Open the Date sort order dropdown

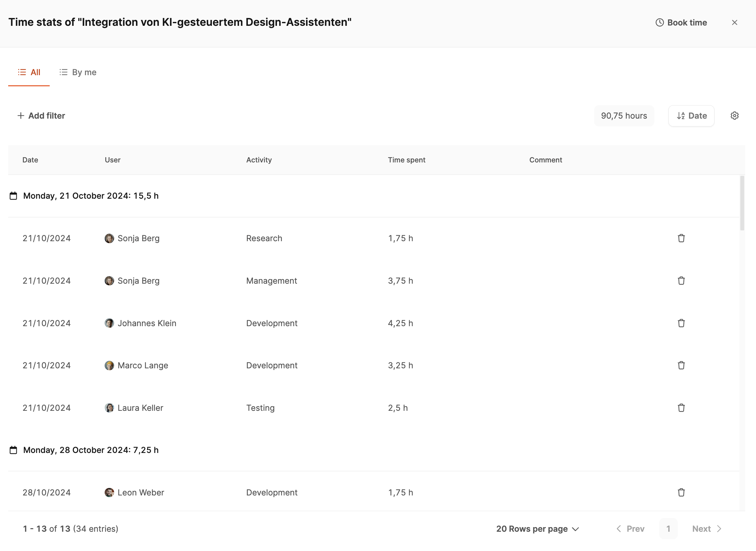click(691, 116)
